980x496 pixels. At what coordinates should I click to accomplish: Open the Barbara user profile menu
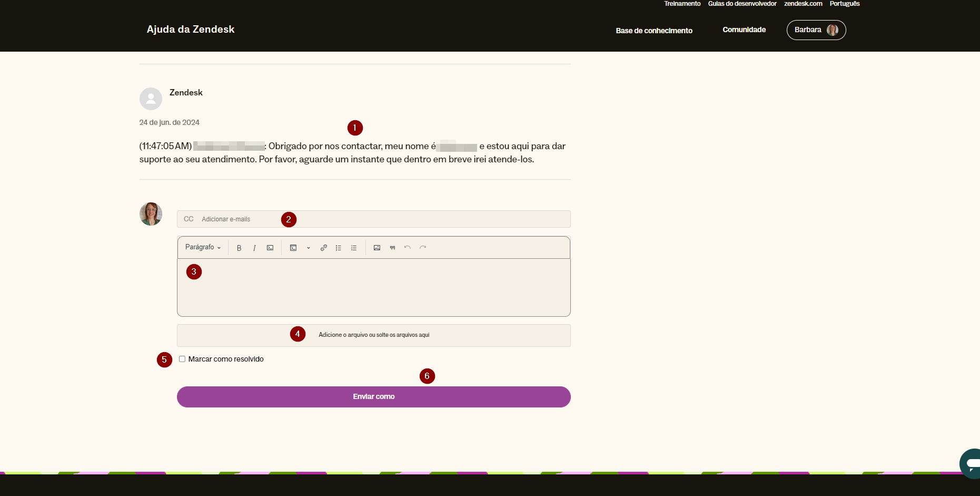click(x=816, y=30)
